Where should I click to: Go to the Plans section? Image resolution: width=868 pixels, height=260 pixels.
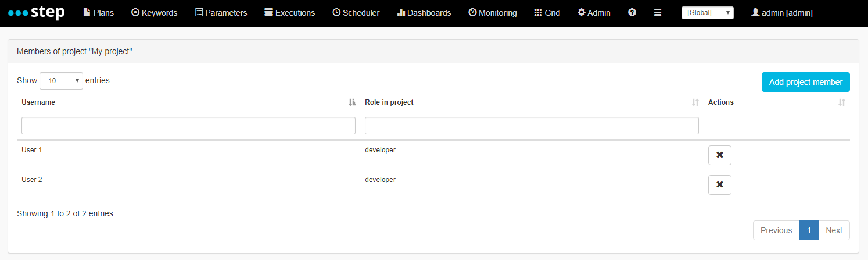99,13
